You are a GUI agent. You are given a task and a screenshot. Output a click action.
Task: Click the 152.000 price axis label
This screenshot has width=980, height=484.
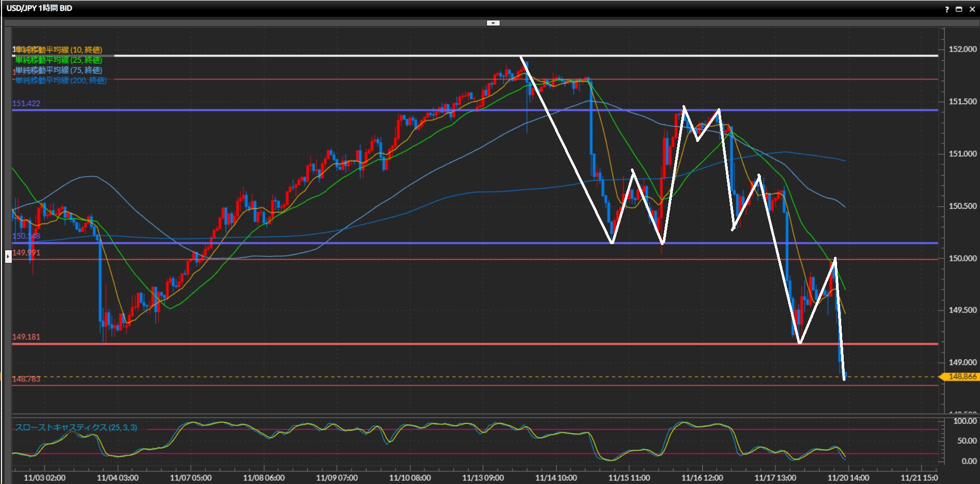click(962, 49)
